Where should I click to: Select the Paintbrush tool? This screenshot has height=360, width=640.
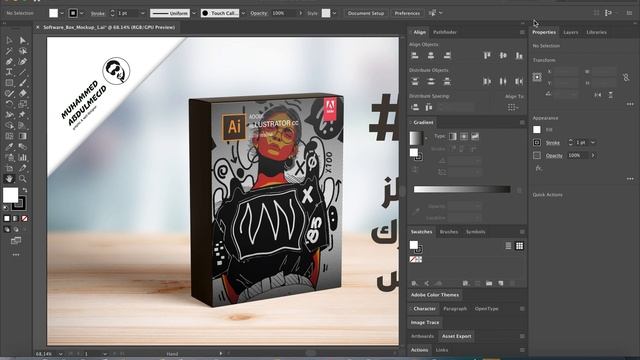tap(23, 82)
